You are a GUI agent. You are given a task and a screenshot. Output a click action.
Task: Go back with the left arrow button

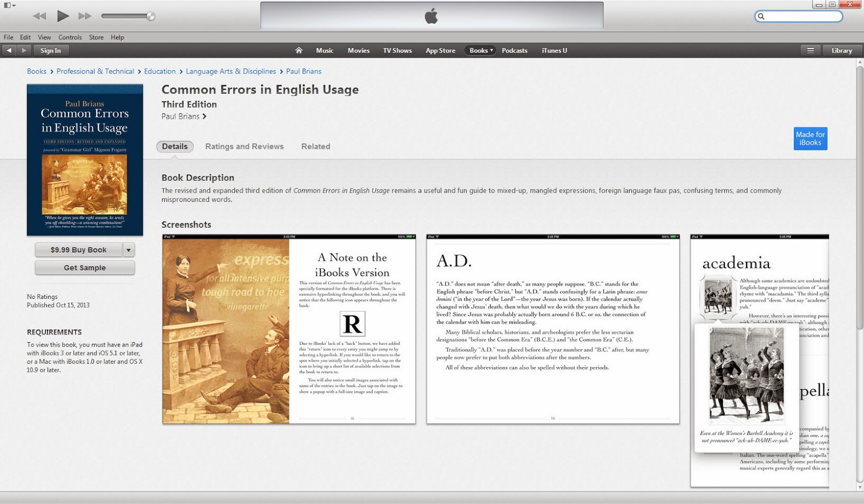click(x=9, y=51)
